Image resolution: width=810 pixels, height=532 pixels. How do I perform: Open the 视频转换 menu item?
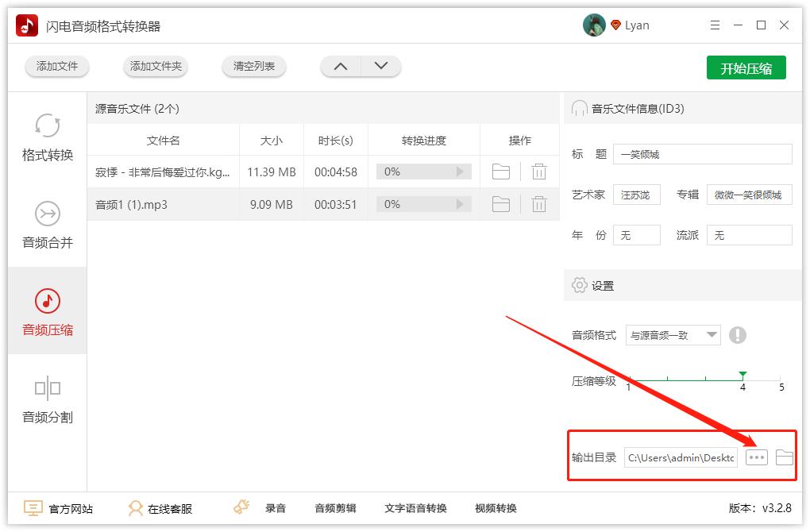[498, 508]
